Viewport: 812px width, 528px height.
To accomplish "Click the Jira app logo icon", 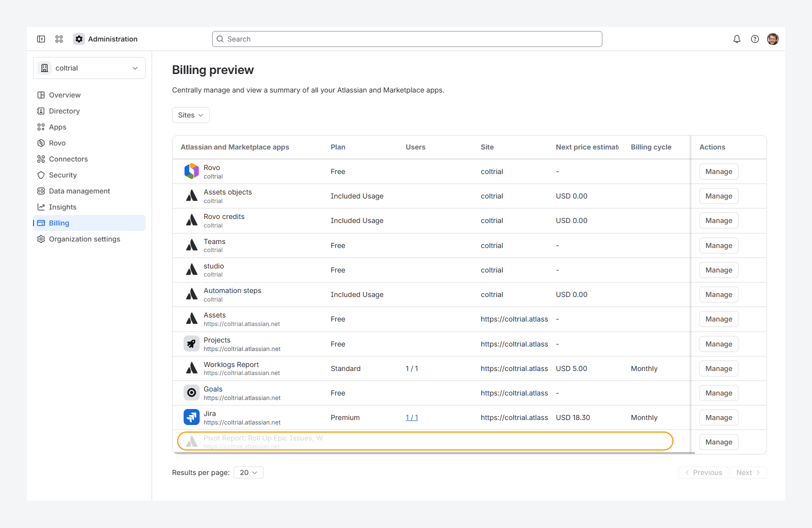I will coord(192,417).
